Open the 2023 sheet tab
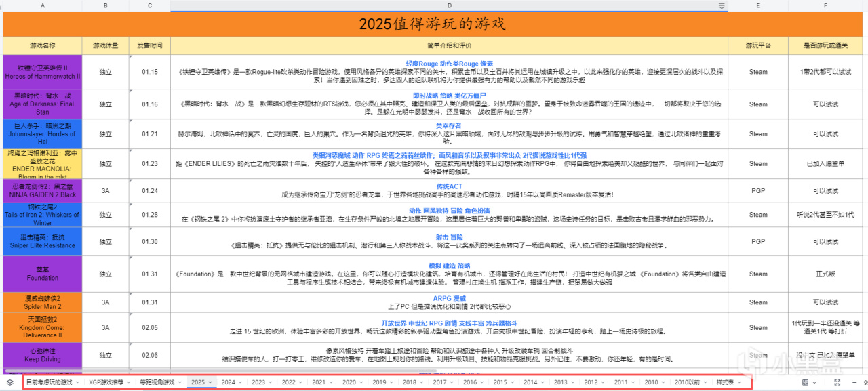The height and width of the screenshot is (391, 868). click(x=258, y=382)
